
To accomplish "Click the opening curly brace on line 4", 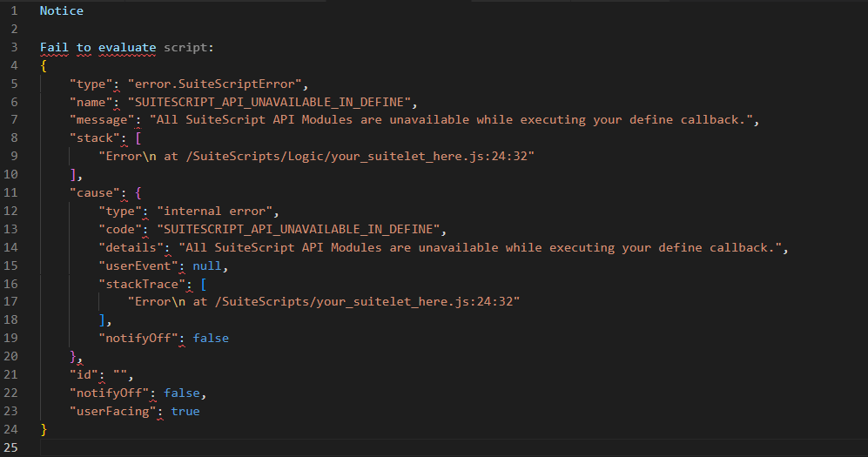I will coord(44,65).
